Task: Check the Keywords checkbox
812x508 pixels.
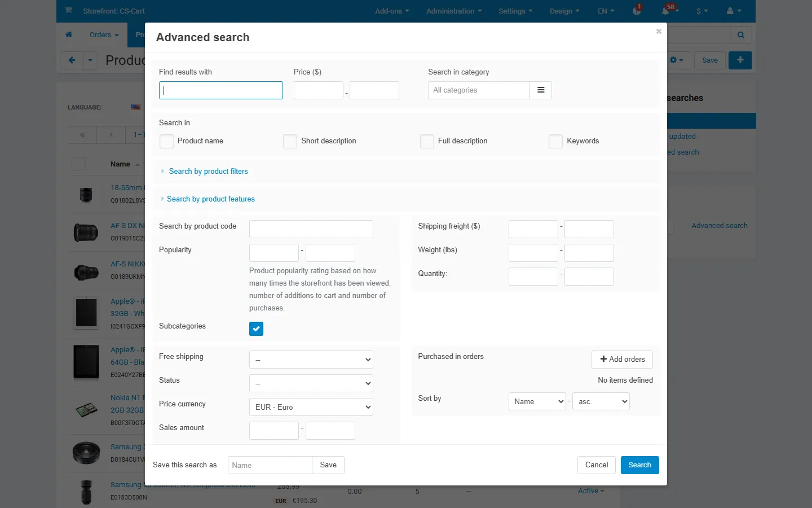Action: click(x=555, y=141)
